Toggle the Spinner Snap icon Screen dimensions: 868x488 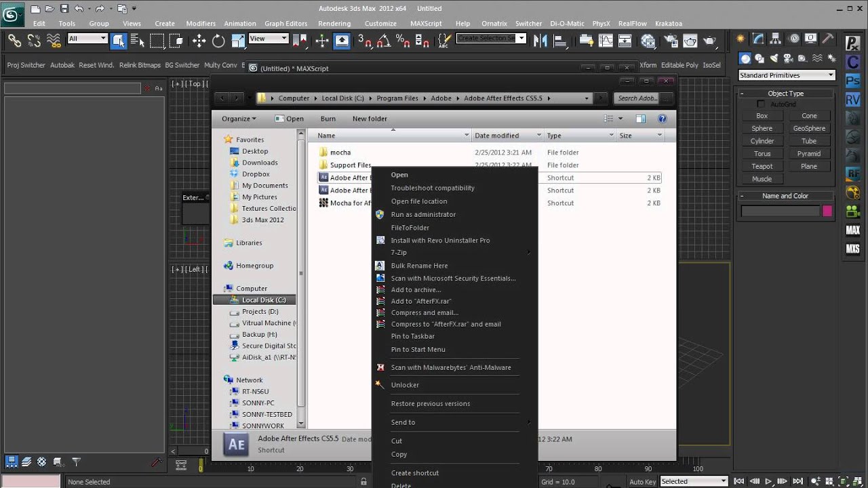(423, 41)
